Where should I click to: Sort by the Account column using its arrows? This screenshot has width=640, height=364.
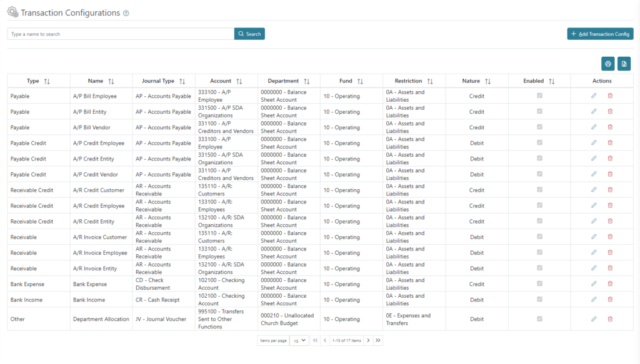(x=238, y=81)
